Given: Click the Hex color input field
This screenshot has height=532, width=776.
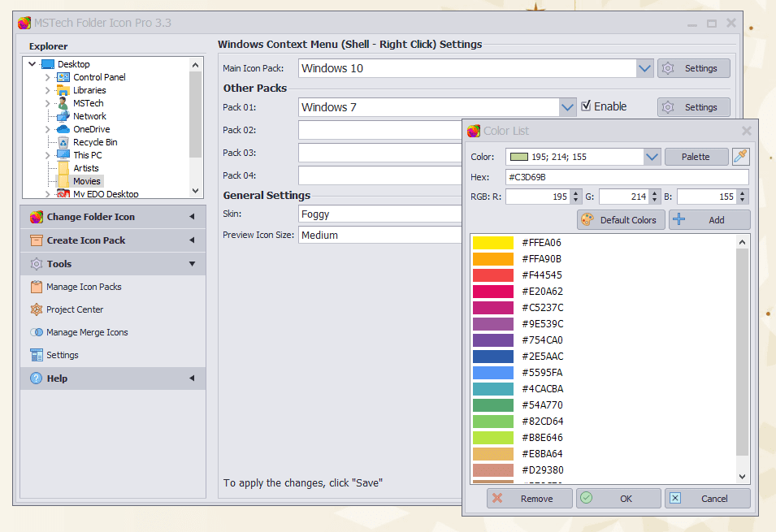Looking at the screenshot, I should [626, 177].
